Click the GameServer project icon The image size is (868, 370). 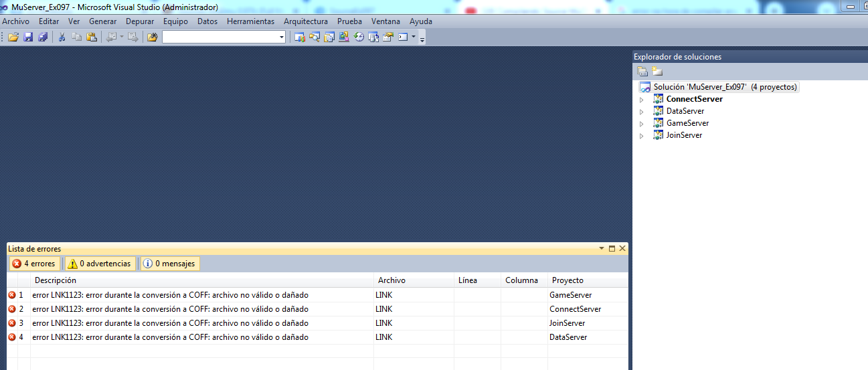coord(659,123)
